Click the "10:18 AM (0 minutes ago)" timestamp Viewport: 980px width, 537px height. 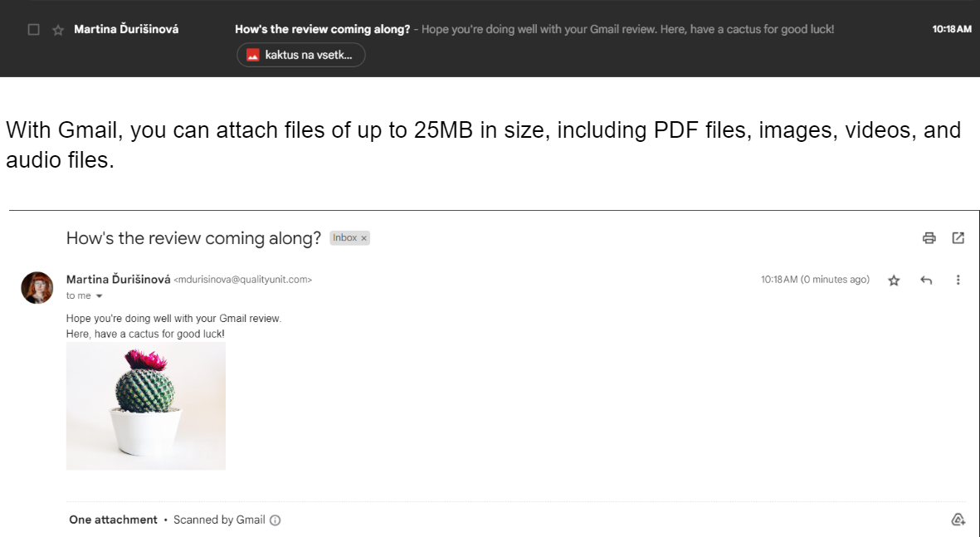coord(815,280)
